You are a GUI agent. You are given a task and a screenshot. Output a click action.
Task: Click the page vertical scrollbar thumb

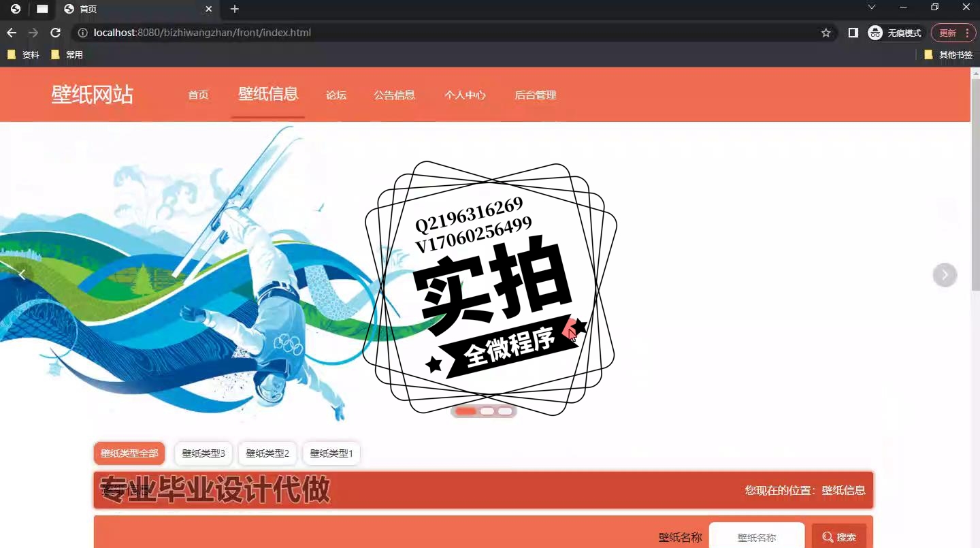coord(975,184)
